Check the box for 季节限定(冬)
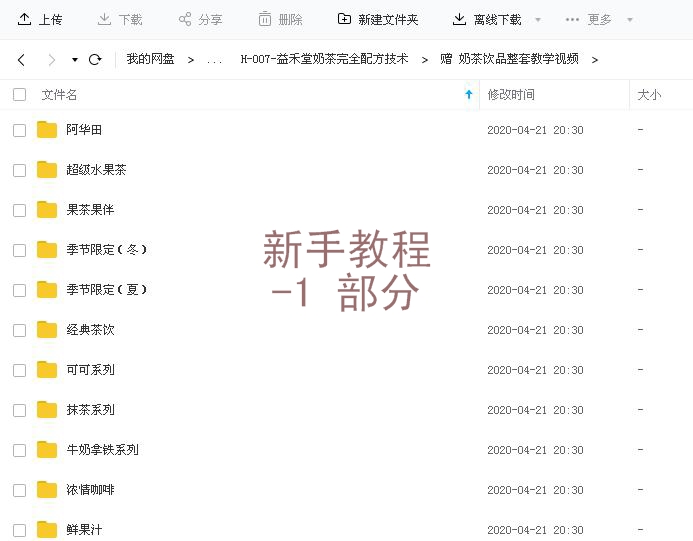The width and height of the screenshot is (693, 541). click(x=19, y=250)
